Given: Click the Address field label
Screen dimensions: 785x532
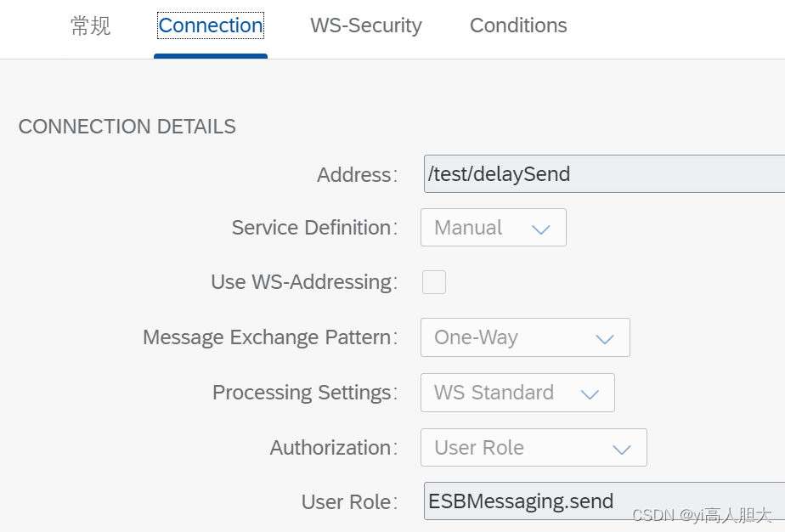Looking at the screenshot, I should point(357,175).
